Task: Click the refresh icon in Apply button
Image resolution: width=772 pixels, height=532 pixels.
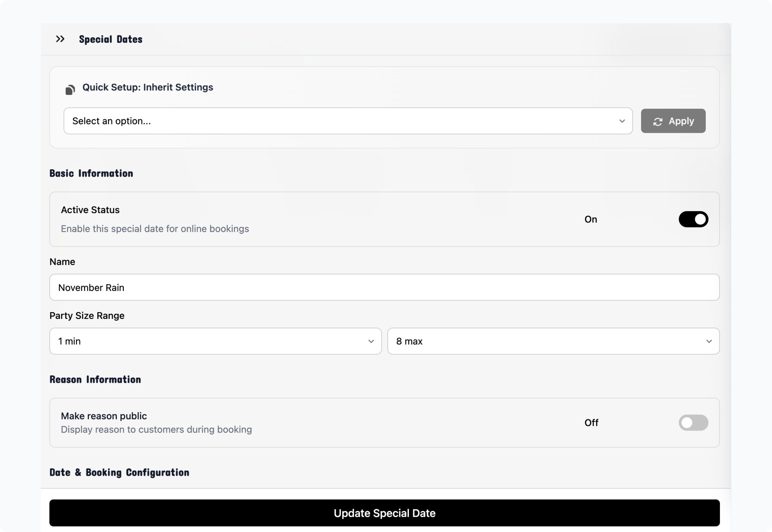Action: click(658, 122)
